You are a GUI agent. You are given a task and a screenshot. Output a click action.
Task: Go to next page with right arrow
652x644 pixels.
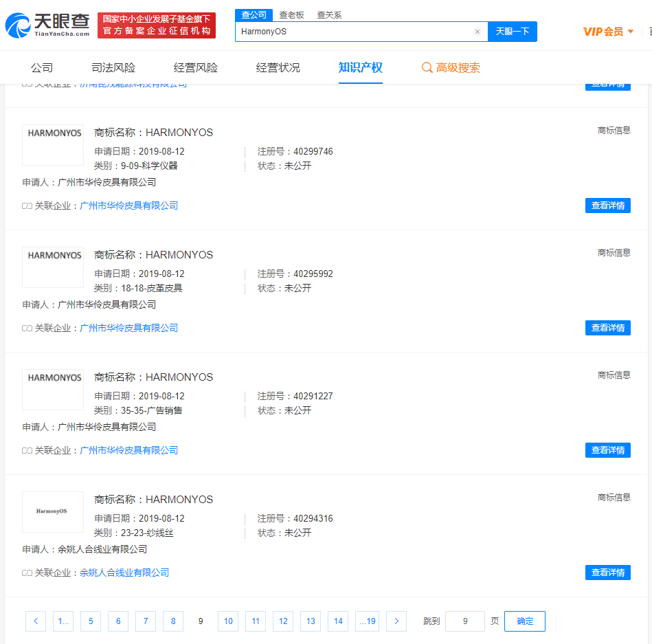(x=396, y=621)
